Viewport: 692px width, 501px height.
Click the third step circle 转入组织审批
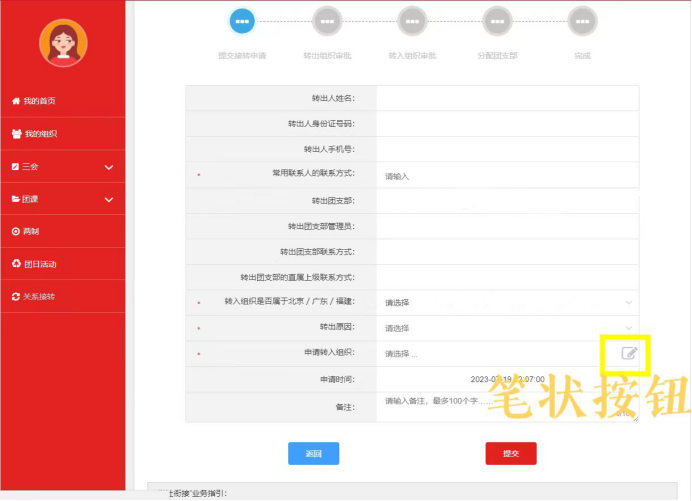tap(412, 20)
